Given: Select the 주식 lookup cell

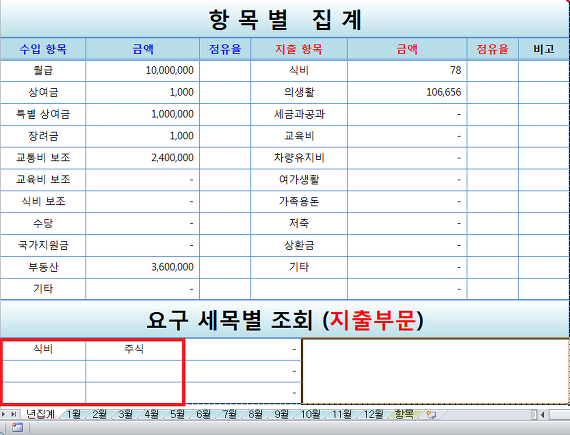Looking at the screenshot, I should point(134,349).
